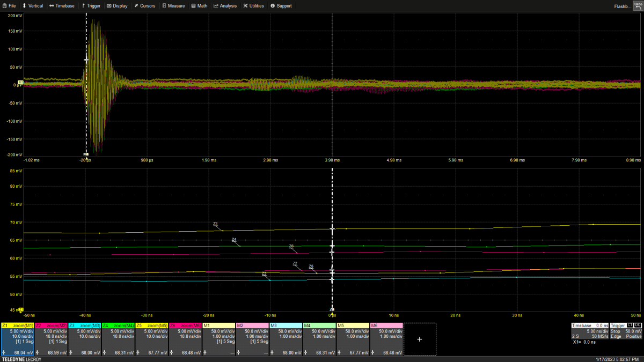Click the Undo button in top corner

[638, 5]
